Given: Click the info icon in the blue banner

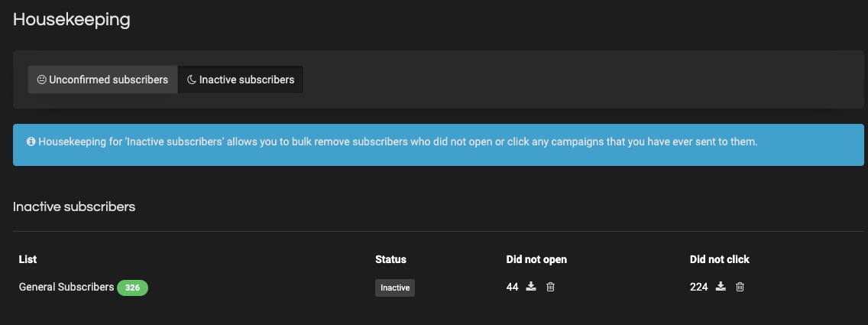Looking at the screenshot, I should [x=31, y=141].
